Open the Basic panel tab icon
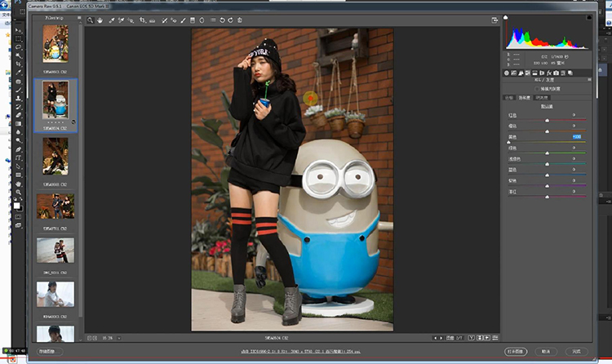 [x=507, y=73]
